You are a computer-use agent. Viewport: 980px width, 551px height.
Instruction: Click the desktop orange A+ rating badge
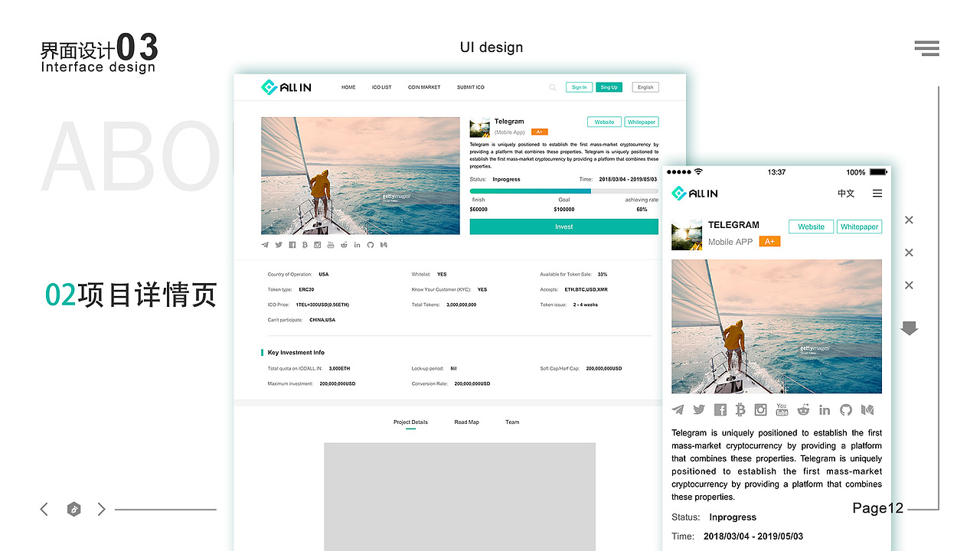pos(539,132)
